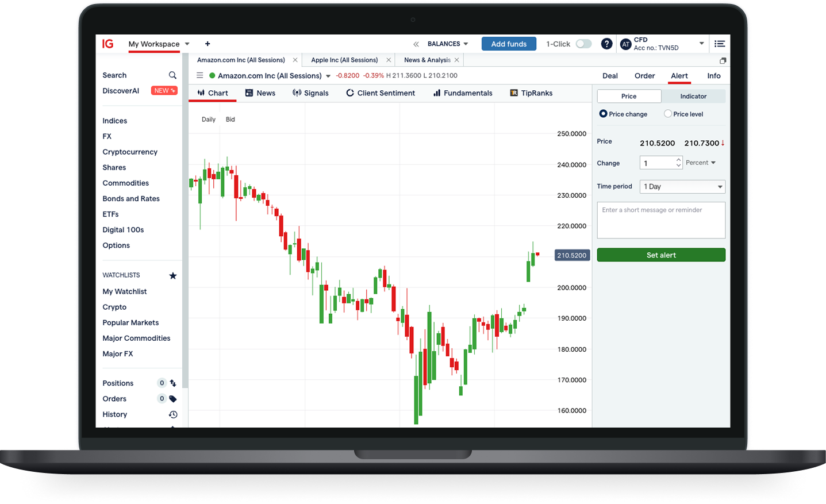Click the watchlists star icon
The height and width of the screenshot is (504, 826).
click(172, 276)
